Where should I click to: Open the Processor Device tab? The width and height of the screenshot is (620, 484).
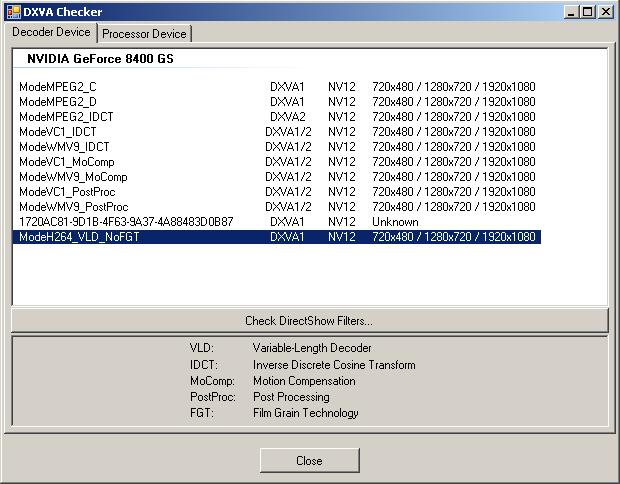[144, 34]
